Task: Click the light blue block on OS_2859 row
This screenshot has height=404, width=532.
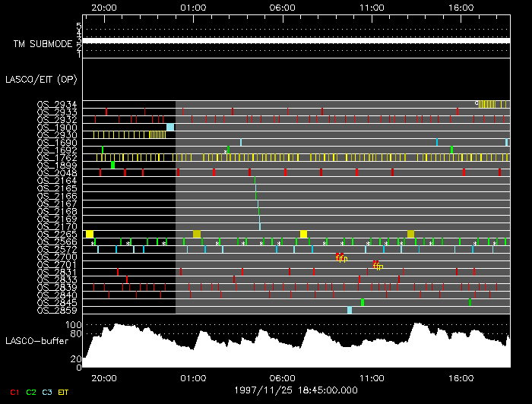Action: point(349,310)
